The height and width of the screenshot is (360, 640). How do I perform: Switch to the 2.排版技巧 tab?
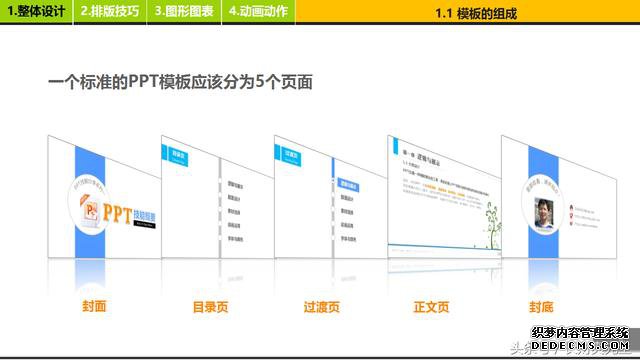110,11
